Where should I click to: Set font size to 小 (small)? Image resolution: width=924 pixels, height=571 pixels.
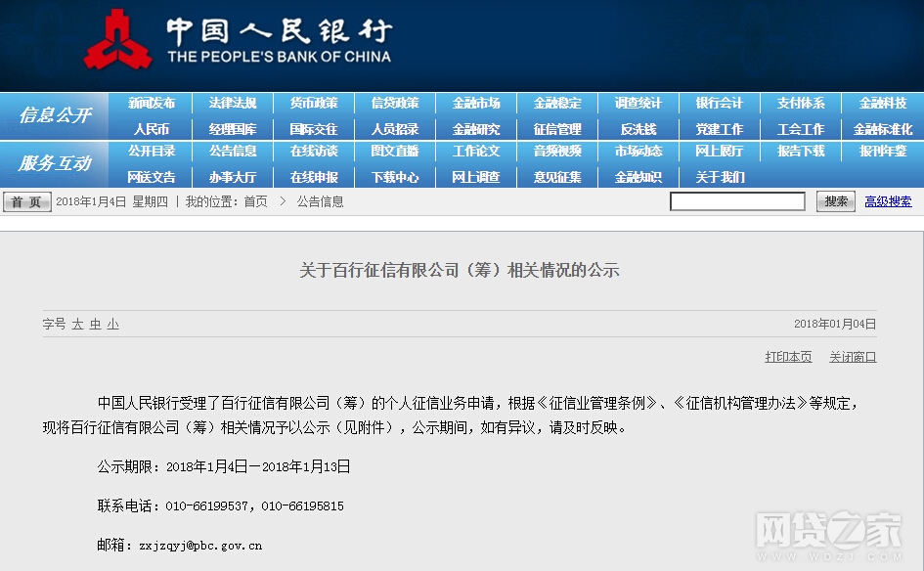pyautogui.click(x=112, y=324)
